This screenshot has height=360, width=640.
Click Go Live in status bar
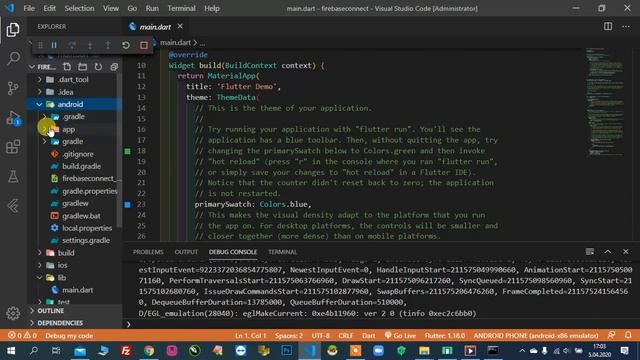[x=400, y=336]
